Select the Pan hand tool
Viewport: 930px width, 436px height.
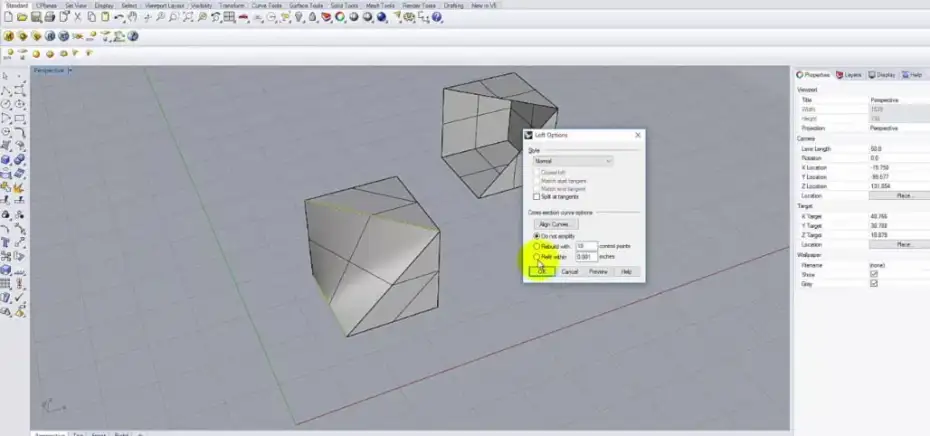pyautogui.click(x=132, y=17)
